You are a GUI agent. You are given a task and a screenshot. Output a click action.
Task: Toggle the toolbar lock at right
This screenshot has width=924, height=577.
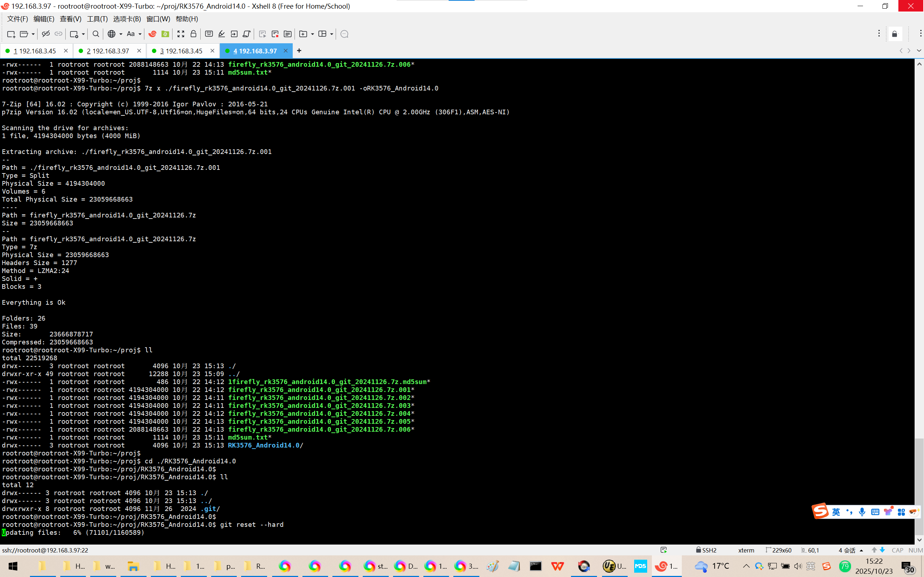[x=894, y=34]
